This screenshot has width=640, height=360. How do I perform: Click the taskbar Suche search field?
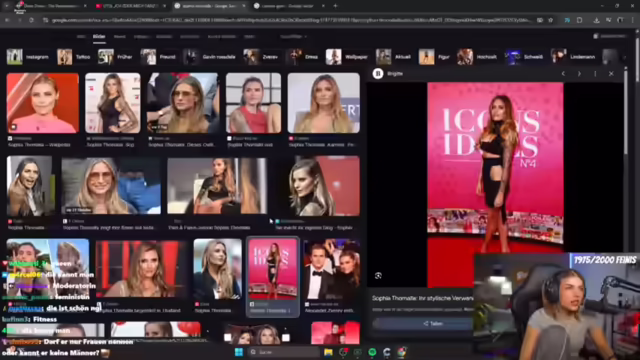[284, 352]
